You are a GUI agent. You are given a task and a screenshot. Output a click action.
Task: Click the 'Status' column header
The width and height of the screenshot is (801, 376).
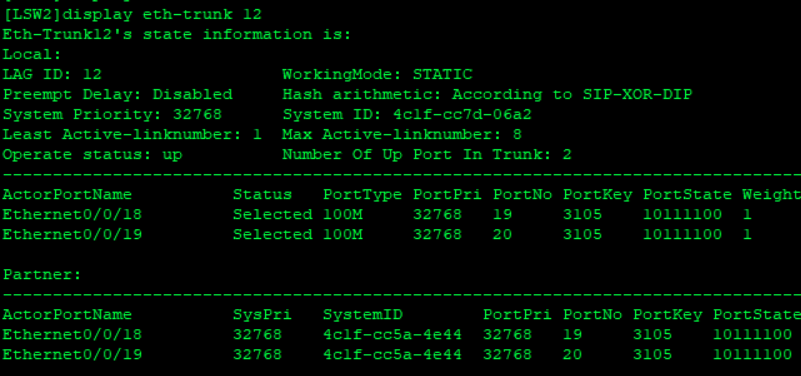(x=263, y=195)
